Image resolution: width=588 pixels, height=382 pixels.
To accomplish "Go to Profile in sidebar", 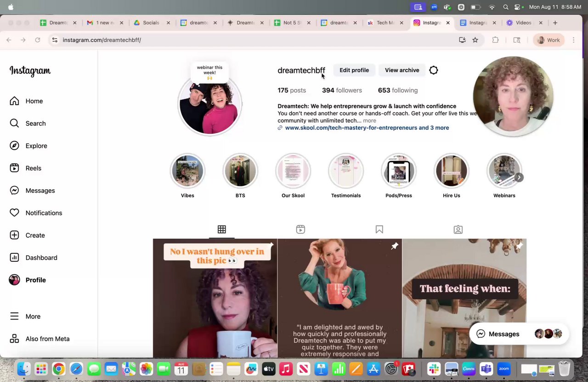I will coord(28,280).
